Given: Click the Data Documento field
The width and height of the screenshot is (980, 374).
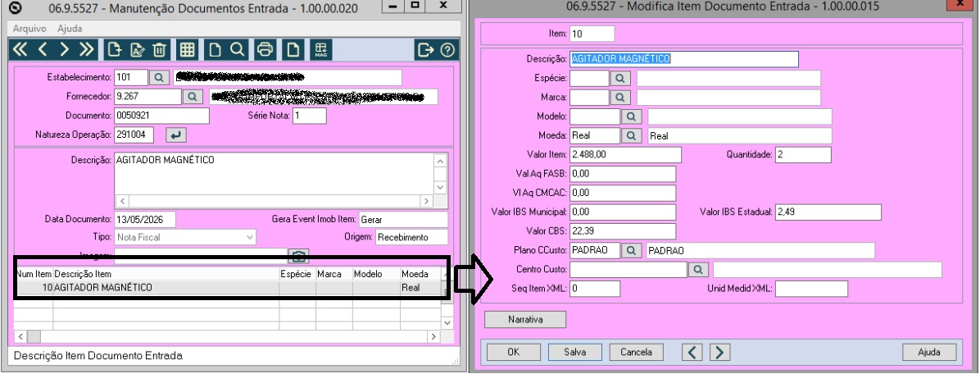Looking at the screenshot, I should pyautogui.click(x=145, y=220).
